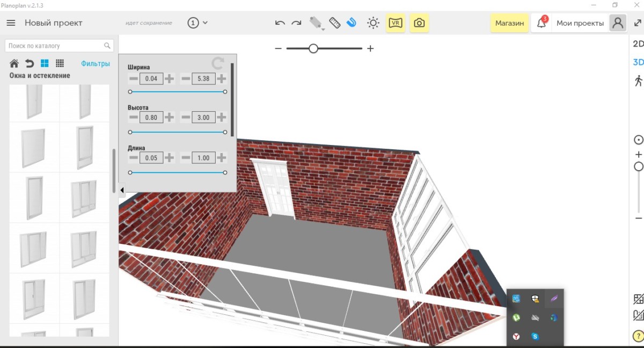Activate the ruler measurement tool
Viewport: 644px width, 348px height.
pyautogui.click(x=335, y=23)
